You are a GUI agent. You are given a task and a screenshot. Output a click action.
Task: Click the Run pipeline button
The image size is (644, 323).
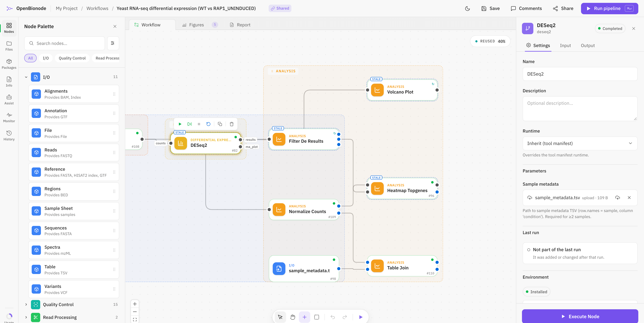(x=609, y=9)
